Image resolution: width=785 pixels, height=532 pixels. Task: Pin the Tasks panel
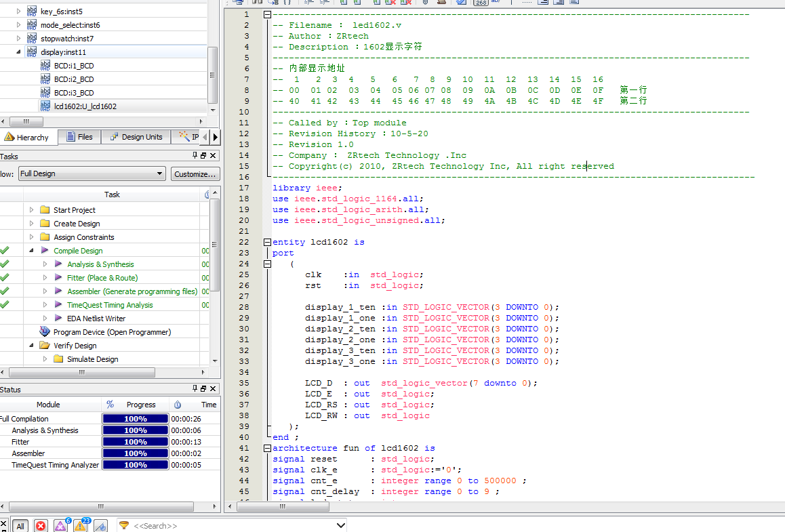[195, 156]
